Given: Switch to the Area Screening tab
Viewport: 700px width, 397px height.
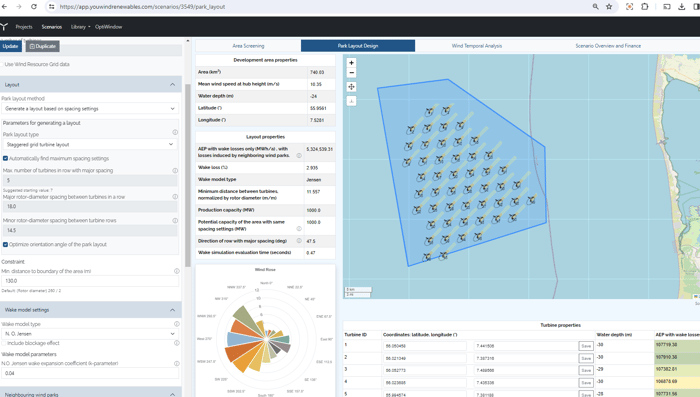Looking at the screenshot, I should pyautogui.click(x=248, y=46).
